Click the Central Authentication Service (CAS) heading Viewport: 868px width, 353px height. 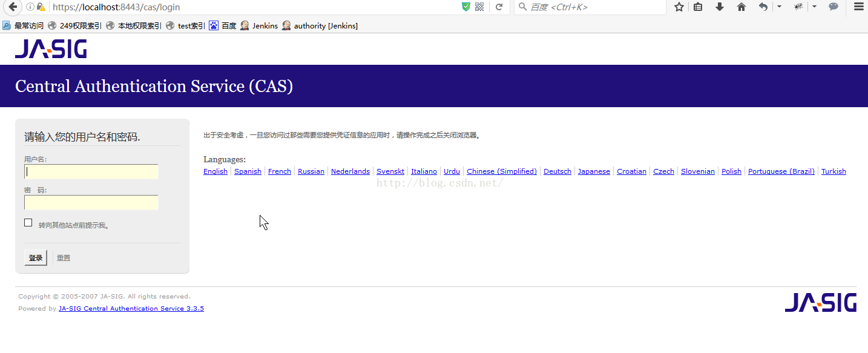[x=154, y=87]
